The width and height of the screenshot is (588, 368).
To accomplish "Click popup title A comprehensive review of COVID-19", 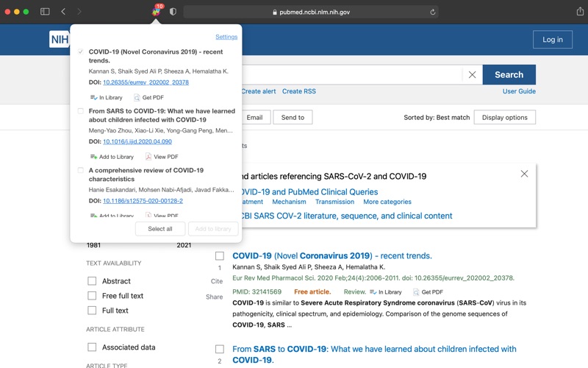I will coord(146,174).
